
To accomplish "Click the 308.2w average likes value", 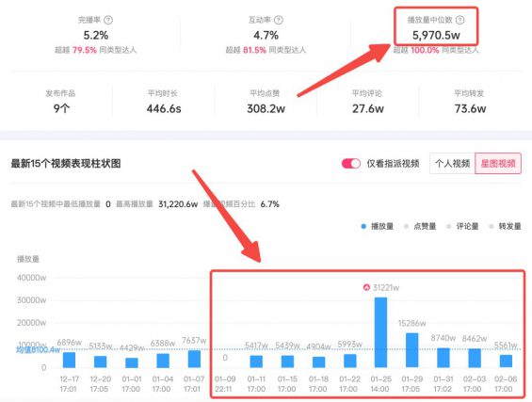I will coord(266,108).
